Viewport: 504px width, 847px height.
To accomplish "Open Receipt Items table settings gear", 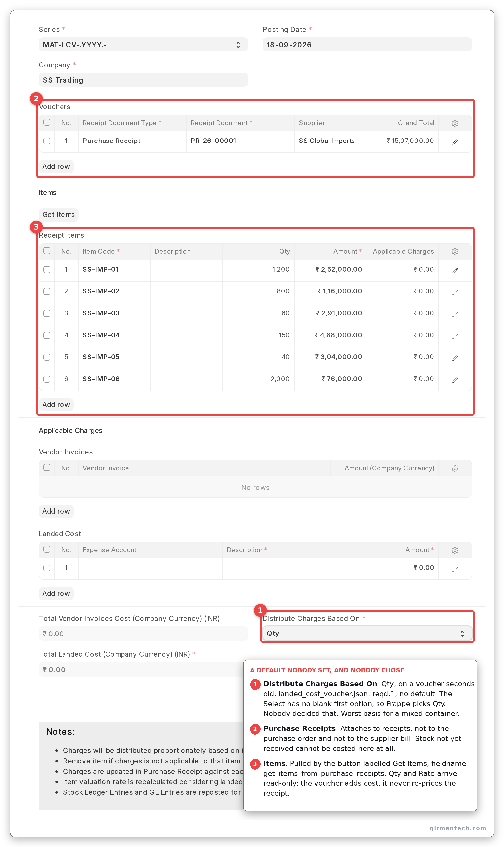I will [x=455, y=251].
